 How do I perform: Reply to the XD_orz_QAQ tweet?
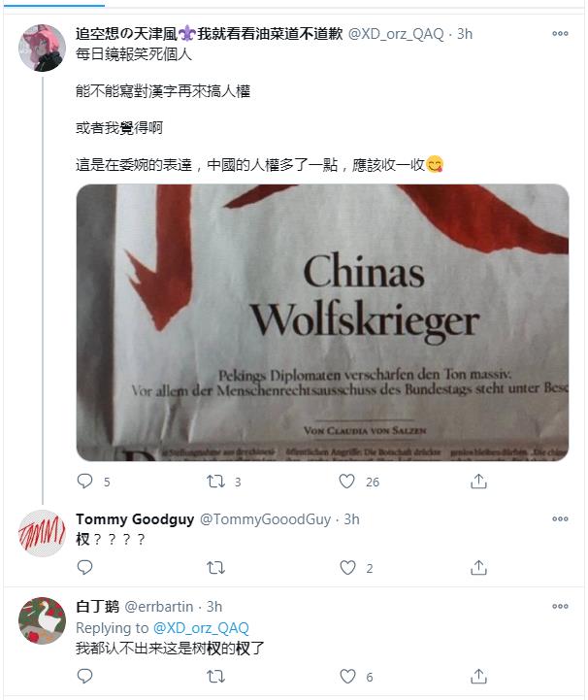(x=84, y=481)
